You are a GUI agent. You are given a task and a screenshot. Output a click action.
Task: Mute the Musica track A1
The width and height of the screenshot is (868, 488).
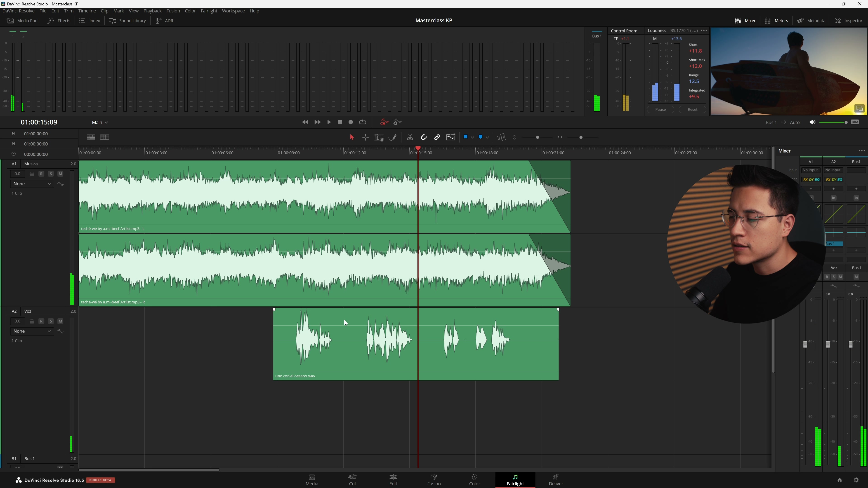60,174
